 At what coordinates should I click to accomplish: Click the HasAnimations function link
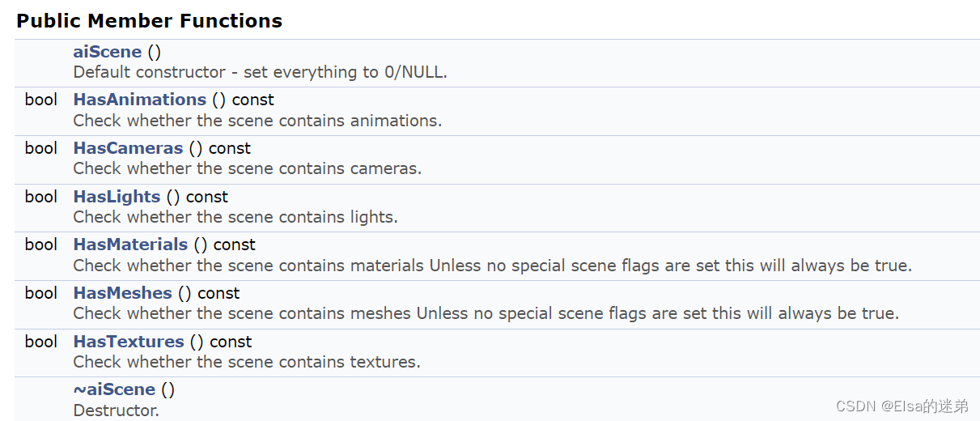pos(139,100)
